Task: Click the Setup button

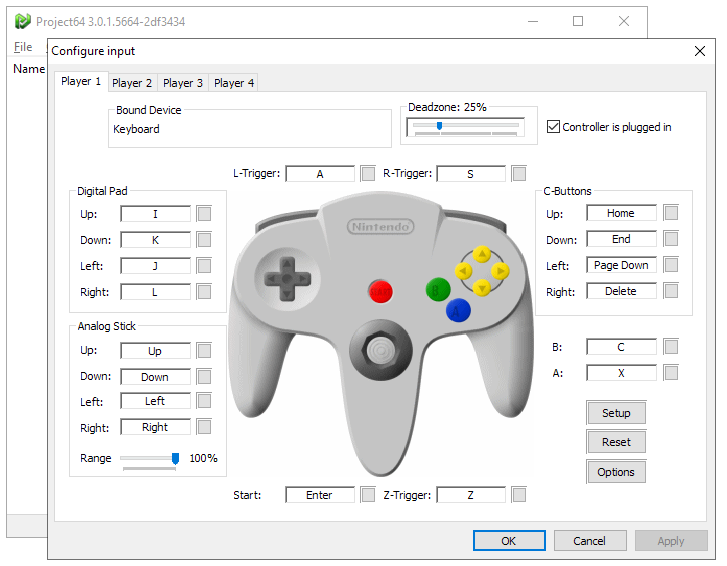Action: 616,413
